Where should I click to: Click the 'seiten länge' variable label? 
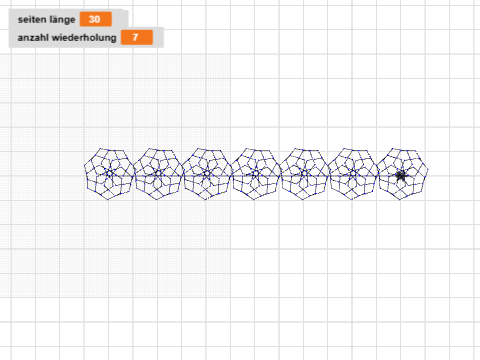pos(46,20)
